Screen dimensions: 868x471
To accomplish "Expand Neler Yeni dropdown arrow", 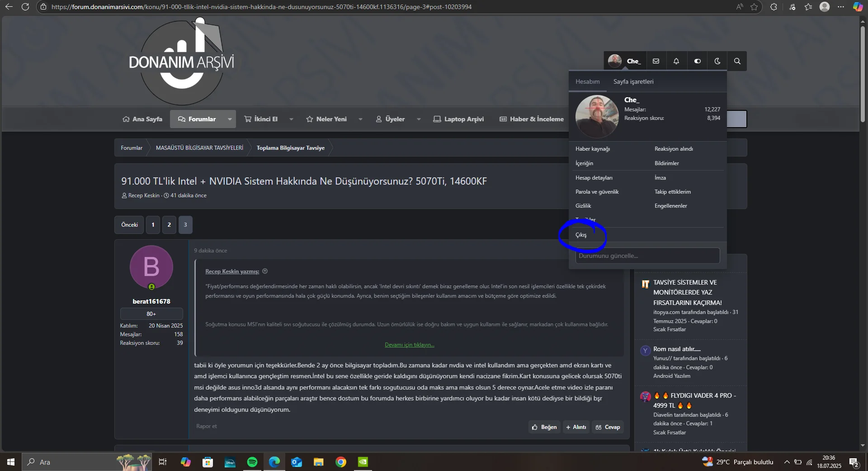I will coord(360,119).
